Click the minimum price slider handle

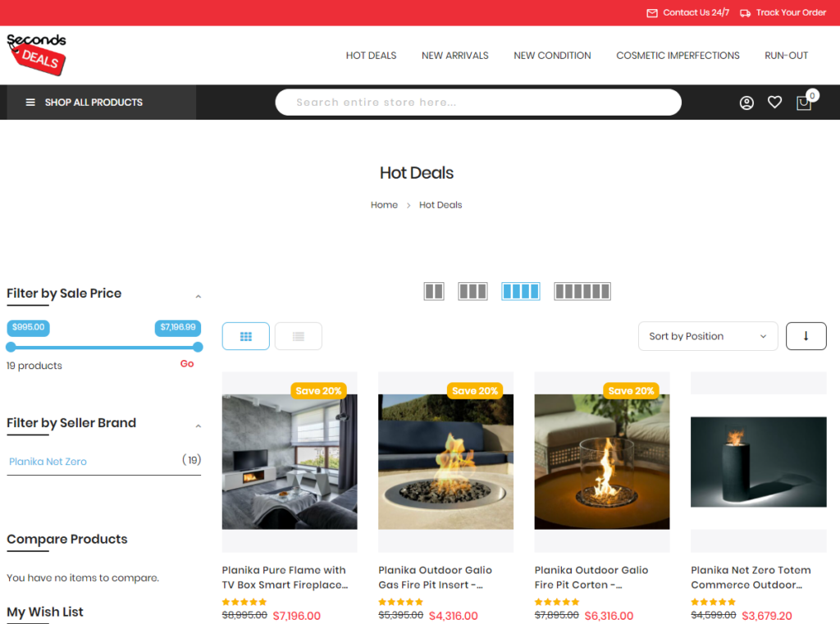point(11,347)
